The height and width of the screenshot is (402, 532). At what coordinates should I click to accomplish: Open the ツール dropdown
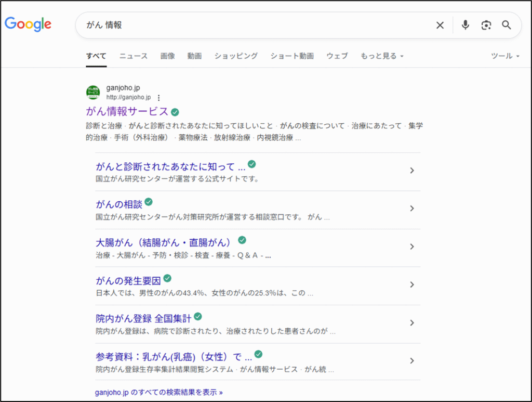click(505, 56)
